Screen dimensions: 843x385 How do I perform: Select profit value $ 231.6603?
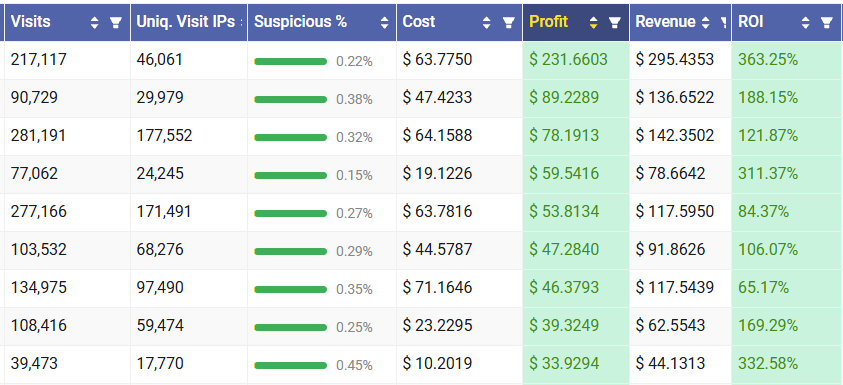(x=568, y=59)
